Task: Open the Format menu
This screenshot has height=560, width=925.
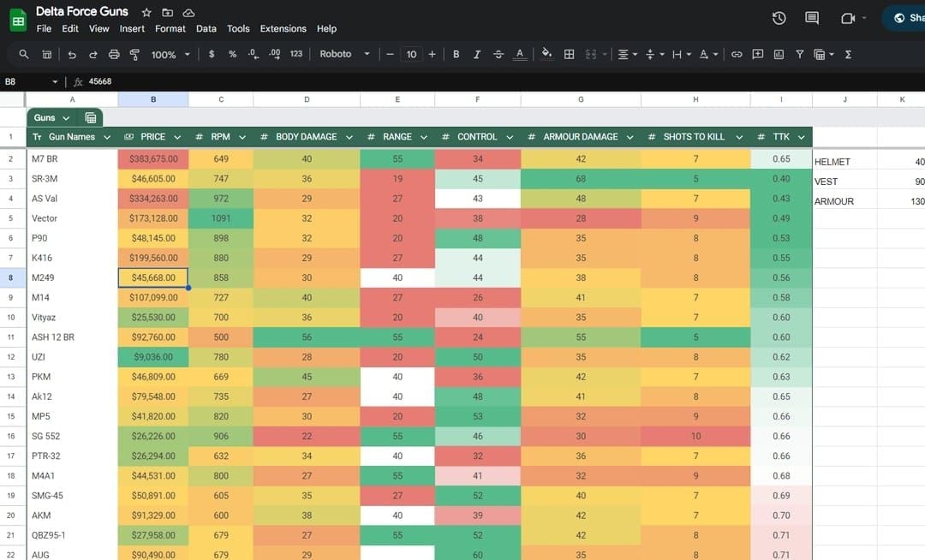Action: (x=170, y=28)
